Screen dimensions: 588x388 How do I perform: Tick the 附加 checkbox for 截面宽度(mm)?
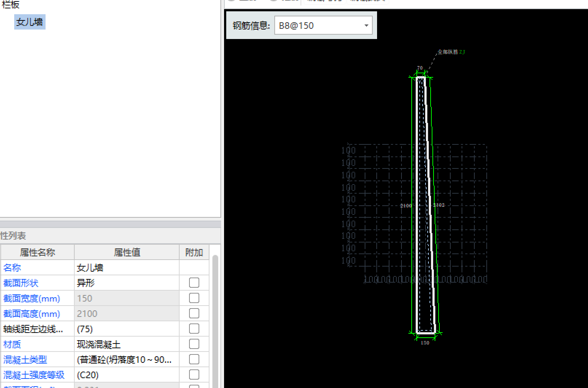[x=194, y=298]
